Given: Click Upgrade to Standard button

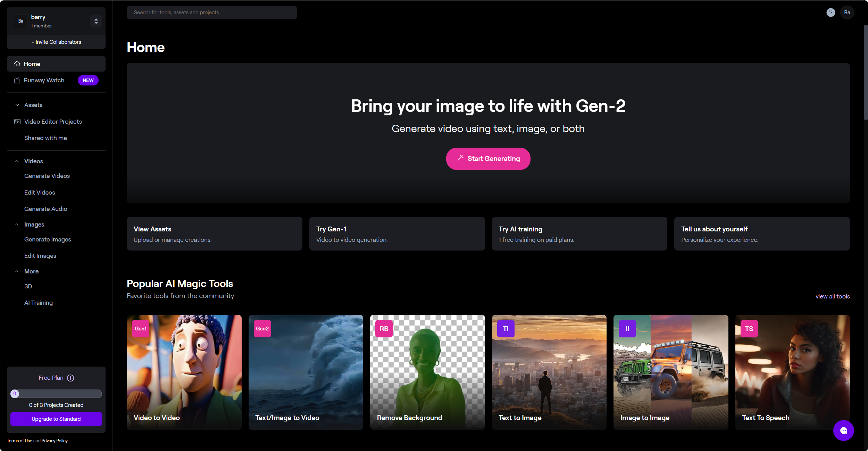Looking at the screenshot, I should pos(56,419).
